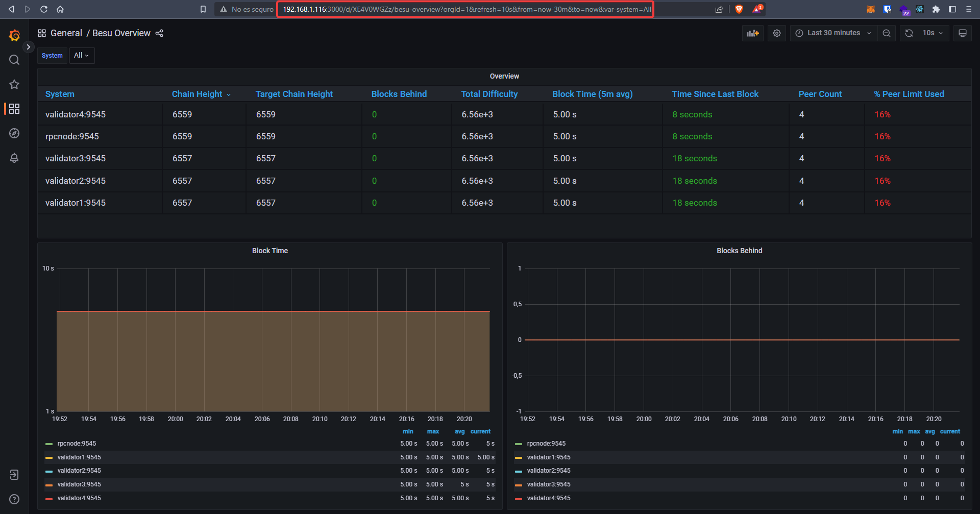
Task: Open the Alerting bell icon
Action: click(x=14, y=158)
